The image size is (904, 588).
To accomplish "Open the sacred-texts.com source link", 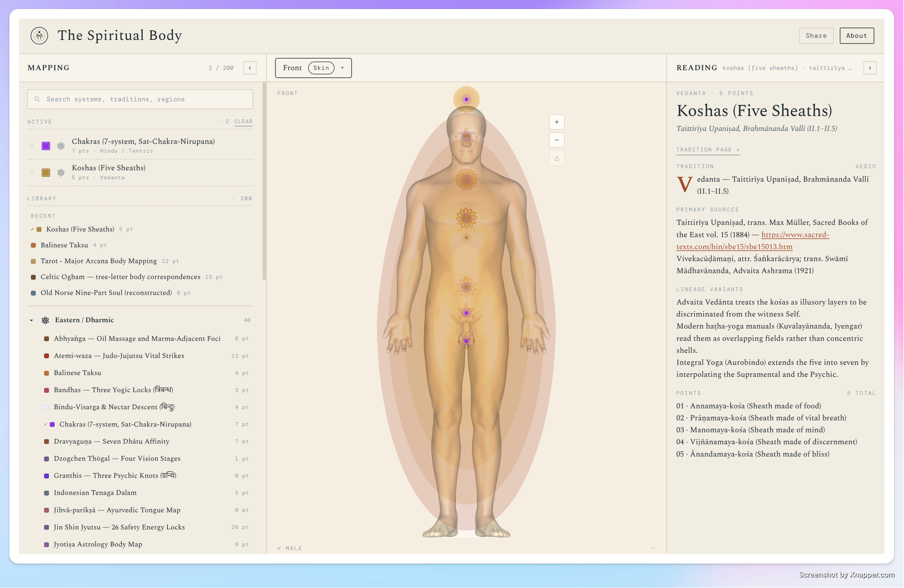I will 752,241.
